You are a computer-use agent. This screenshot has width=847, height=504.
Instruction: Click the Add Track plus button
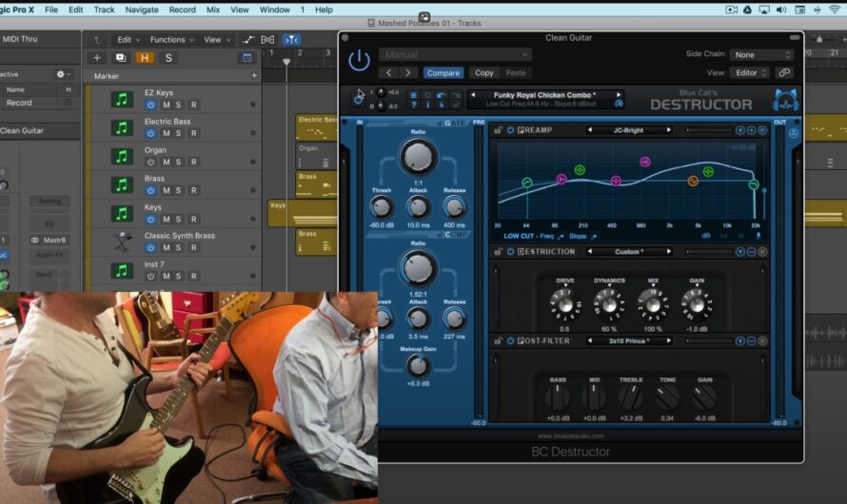coord(97,58)
